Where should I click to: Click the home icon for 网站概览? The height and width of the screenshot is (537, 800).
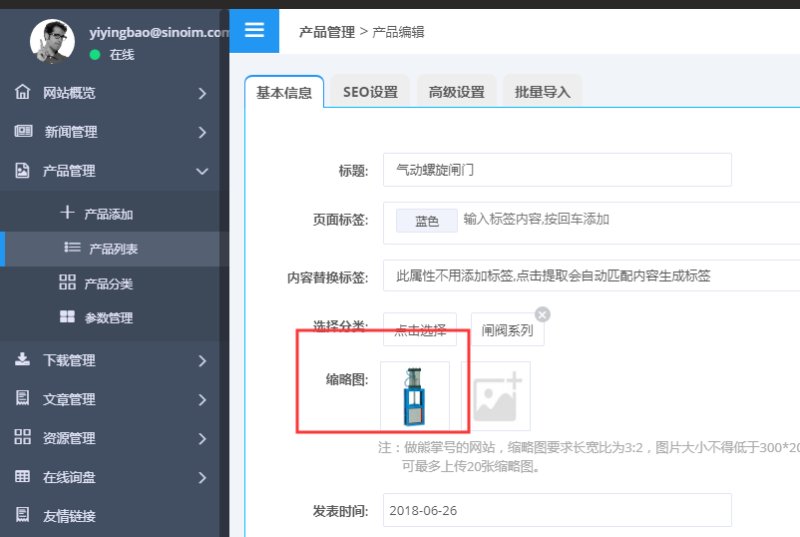(22, 93)
